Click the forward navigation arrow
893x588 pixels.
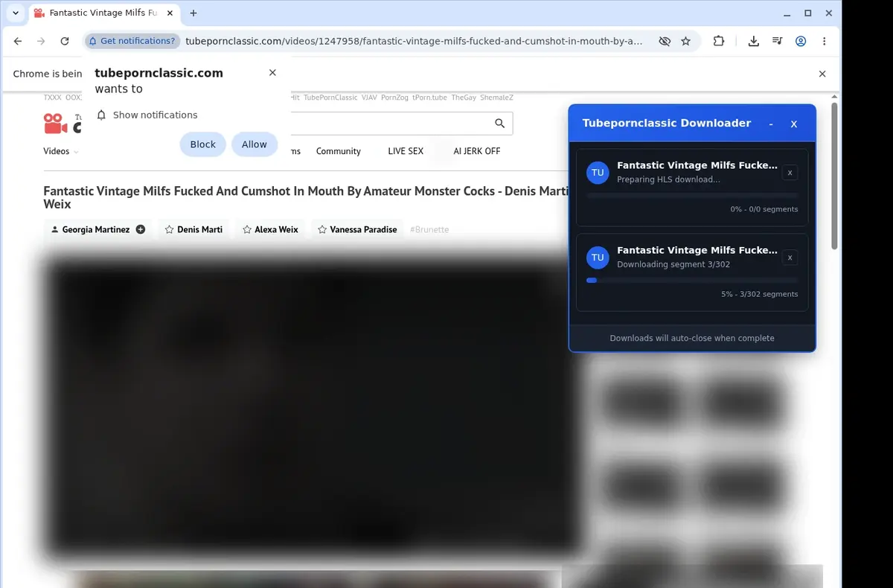(x=41, y=42)
